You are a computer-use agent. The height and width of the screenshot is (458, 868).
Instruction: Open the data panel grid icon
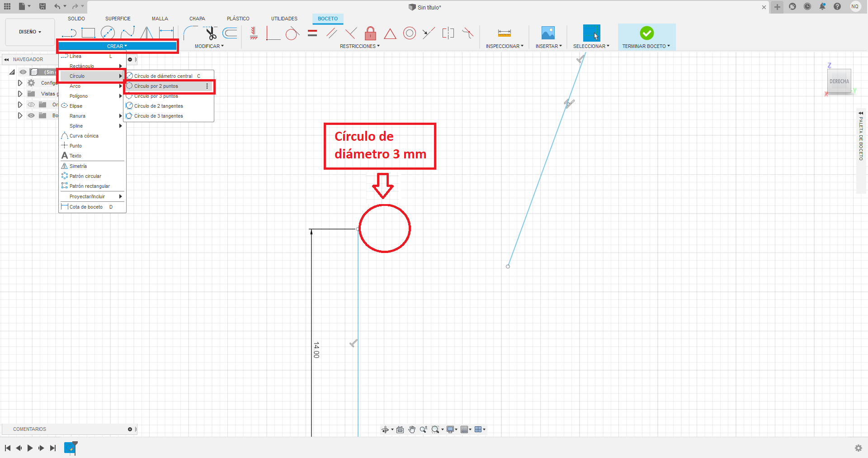[7, 6]
